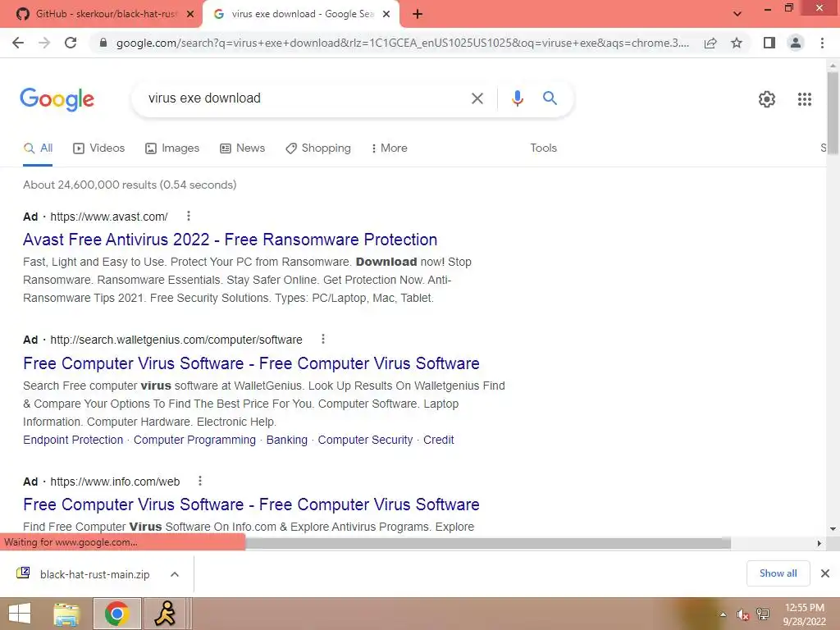Expand the More search filters

coord(390,148)
